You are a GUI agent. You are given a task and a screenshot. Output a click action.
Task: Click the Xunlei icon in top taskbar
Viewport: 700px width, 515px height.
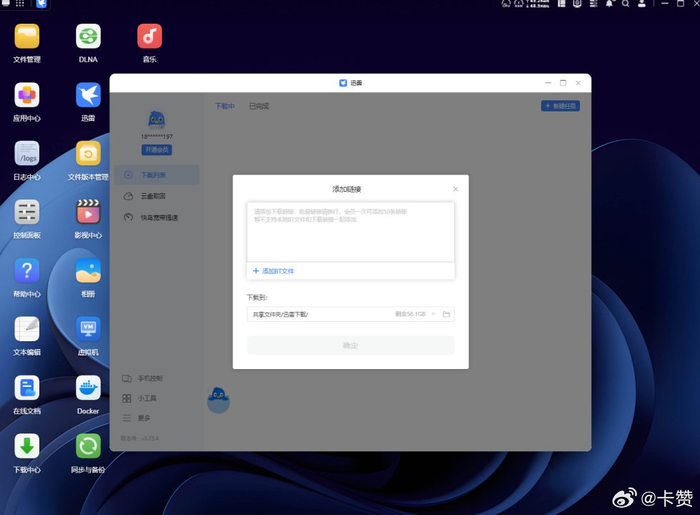point(42,4)
